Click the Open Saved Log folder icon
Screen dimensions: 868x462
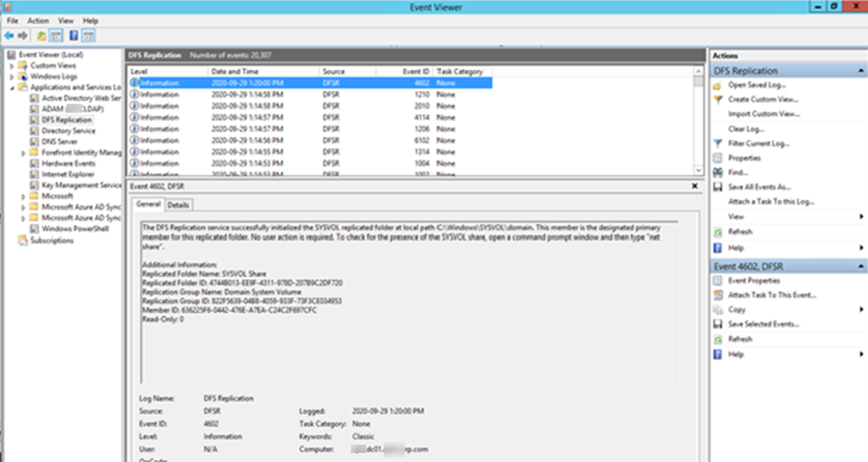[x=717, y=85]
